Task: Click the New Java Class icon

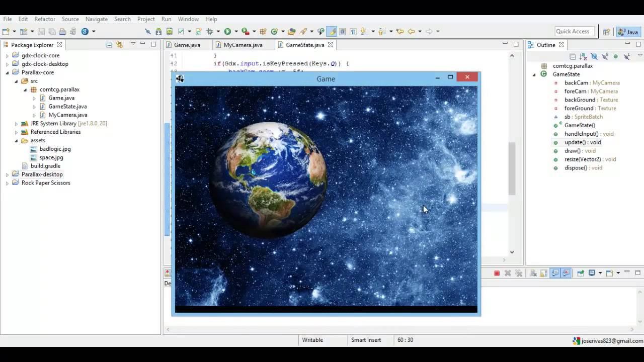Action: [x=274, y=31]
